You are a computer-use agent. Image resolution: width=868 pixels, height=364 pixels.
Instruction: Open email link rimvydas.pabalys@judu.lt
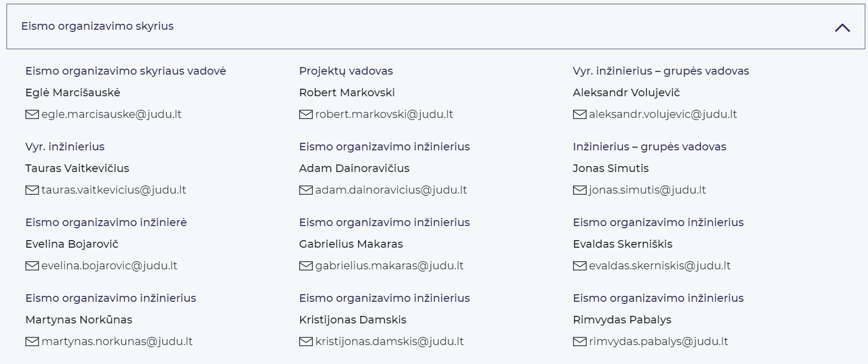[x=658, y=342]
